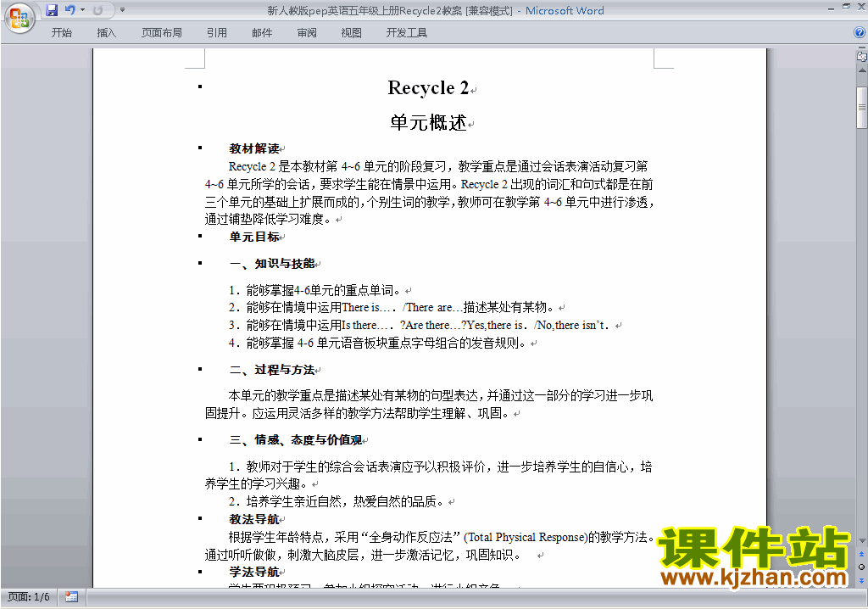Viewport: 868px width, 609px height.
Task: Open Customize Quick Access Toolbar dropdown
Action: (x=122, y=10)
